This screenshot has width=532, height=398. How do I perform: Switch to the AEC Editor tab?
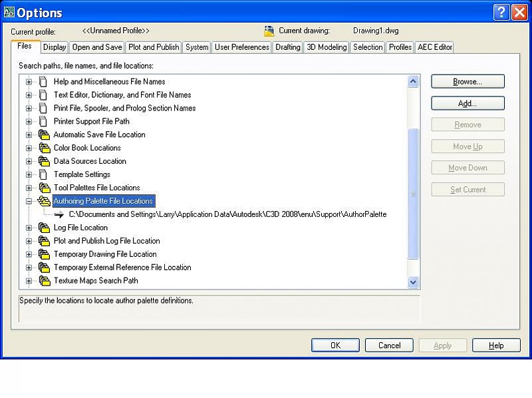(435, 47)
